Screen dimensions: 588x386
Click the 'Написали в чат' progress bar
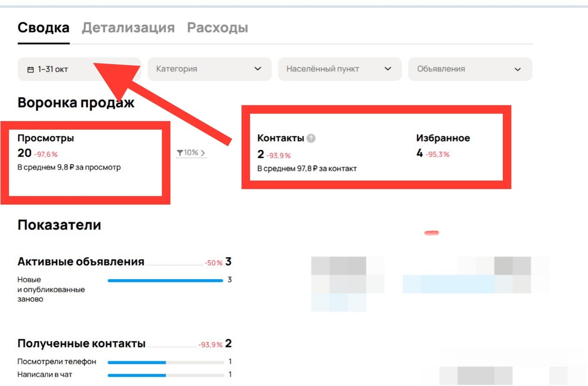tap(165, 375)
